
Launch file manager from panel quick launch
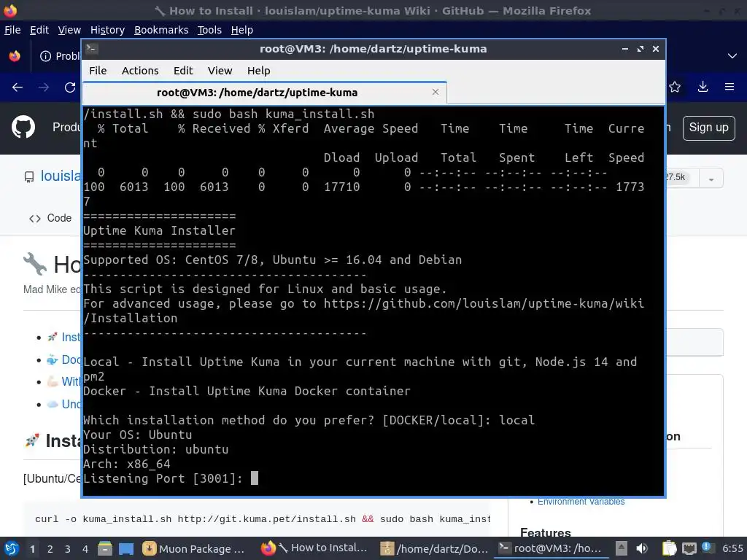[105, 548]
